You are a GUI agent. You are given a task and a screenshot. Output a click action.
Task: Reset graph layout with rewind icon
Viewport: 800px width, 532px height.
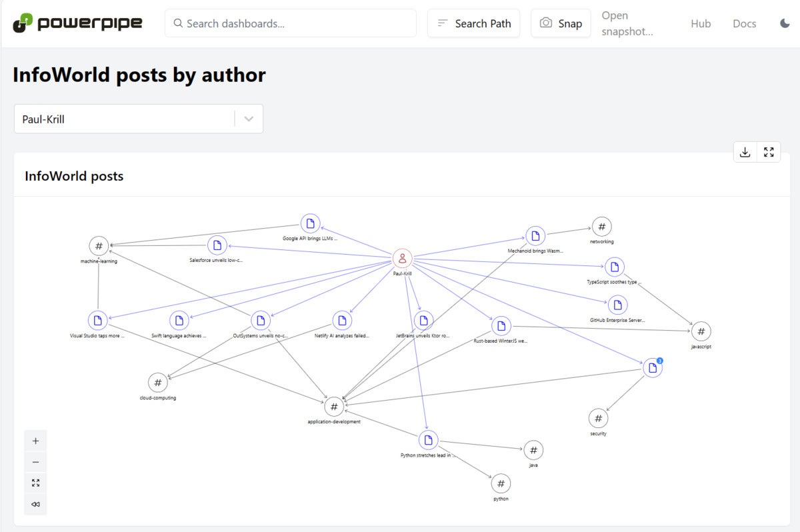[x=35, y=505]
